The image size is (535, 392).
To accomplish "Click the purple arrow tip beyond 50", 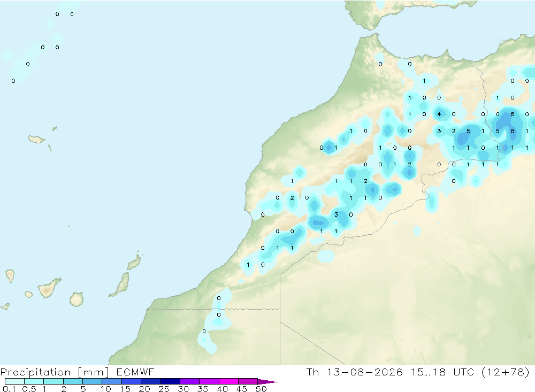I will point(267,382).
